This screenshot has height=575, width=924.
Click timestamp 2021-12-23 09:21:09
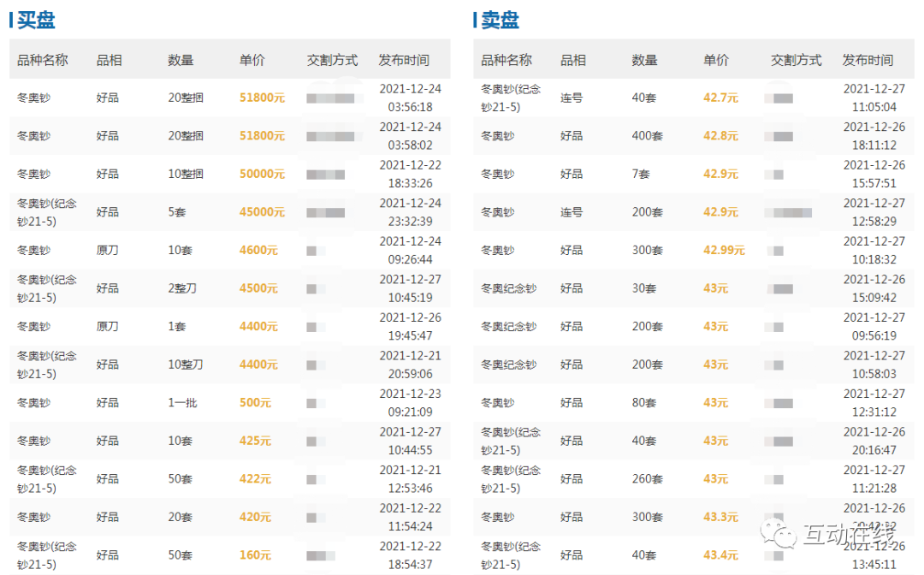click(x=410, y=403)
